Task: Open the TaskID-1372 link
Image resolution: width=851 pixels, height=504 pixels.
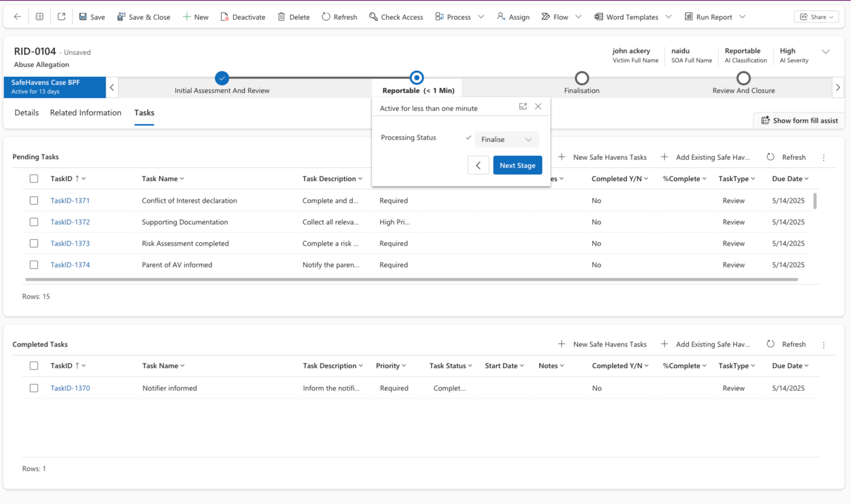Action: 70,222
